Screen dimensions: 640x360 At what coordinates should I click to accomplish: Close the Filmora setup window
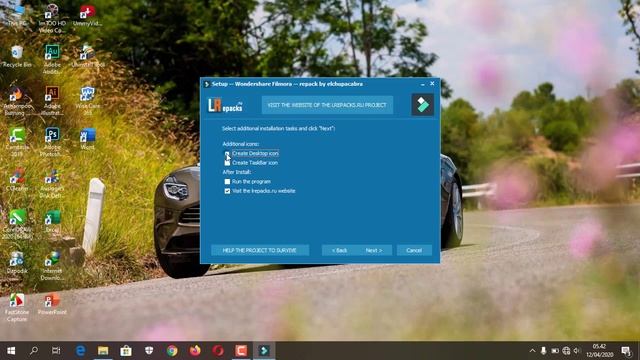[432, 84]
